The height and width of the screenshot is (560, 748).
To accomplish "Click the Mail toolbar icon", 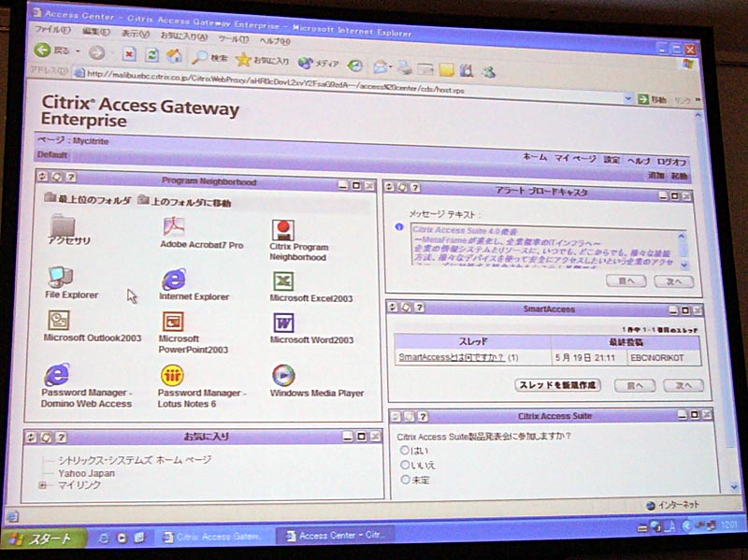I will coord(381,66).
